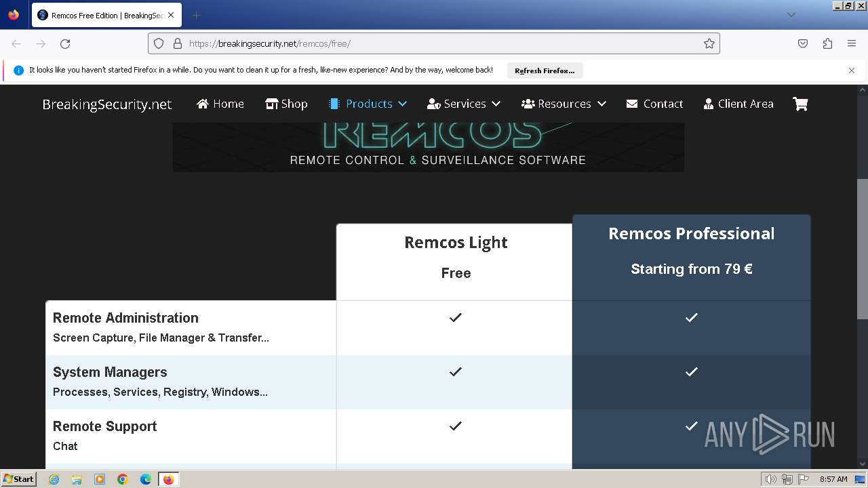
Task: Click the Refresh Firefox… button
Action: point(545,70)
